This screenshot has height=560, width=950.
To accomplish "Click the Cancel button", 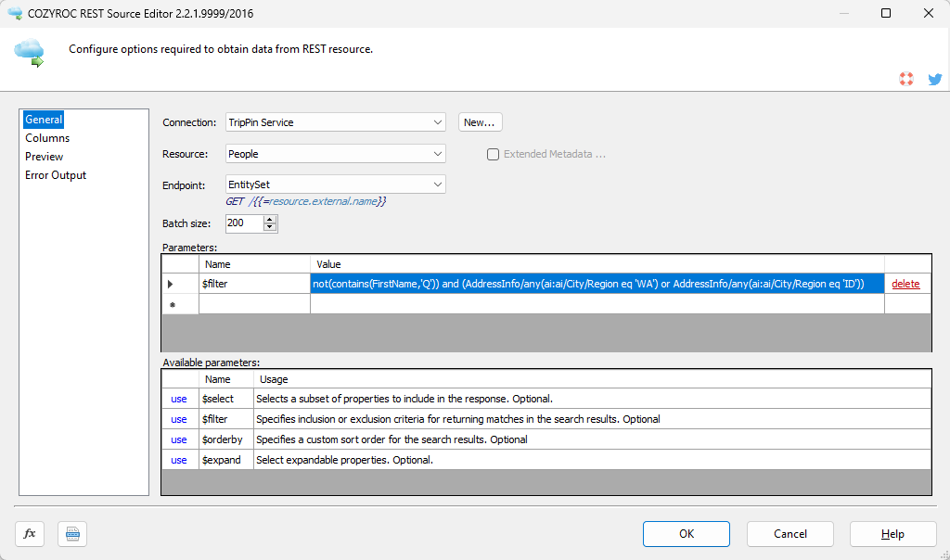I will (790, 534).
